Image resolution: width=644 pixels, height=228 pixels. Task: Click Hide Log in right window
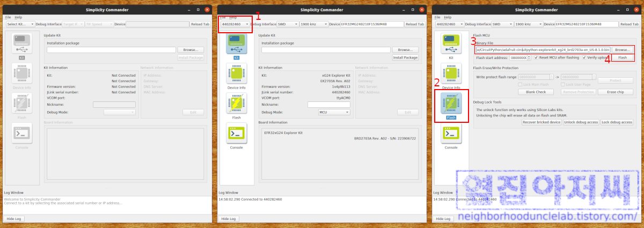tap(443, 219)
